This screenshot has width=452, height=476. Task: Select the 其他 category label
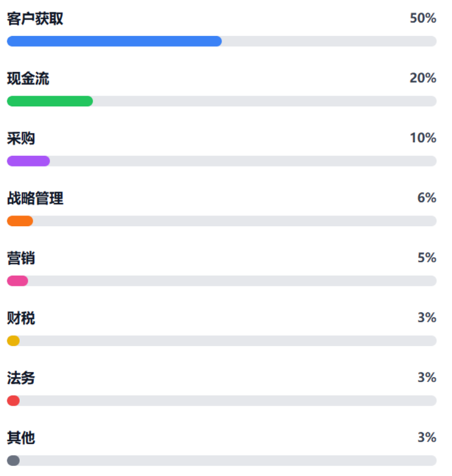pos(21,438)
